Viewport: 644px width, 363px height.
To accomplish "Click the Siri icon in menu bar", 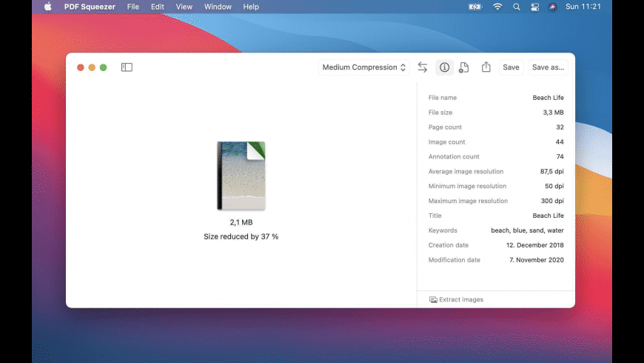I will [x=552, y=7].
